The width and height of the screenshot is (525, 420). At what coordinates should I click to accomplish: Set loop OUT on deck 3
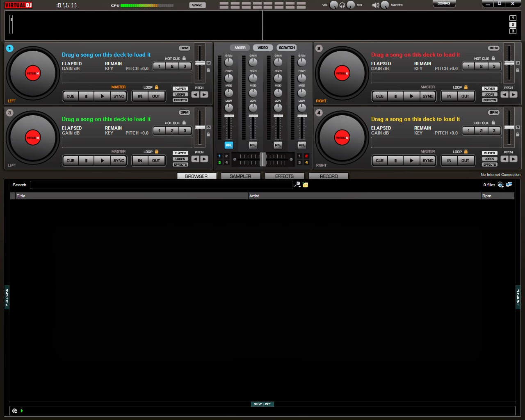[156, 160]
